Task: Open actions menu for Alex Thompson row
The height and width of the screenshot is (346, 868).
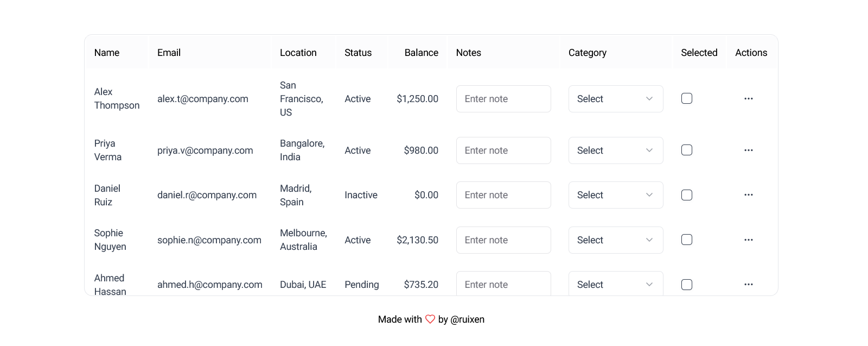Action: pos(748,99)
